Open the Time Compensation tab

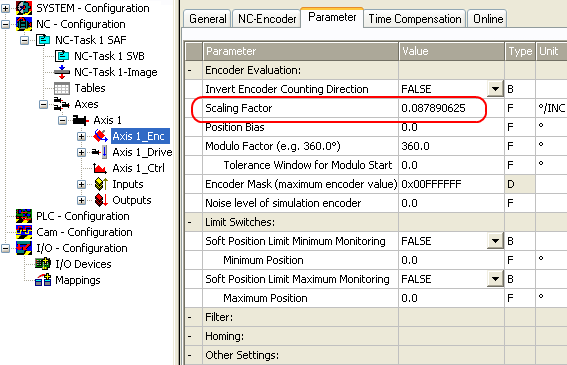415,19
